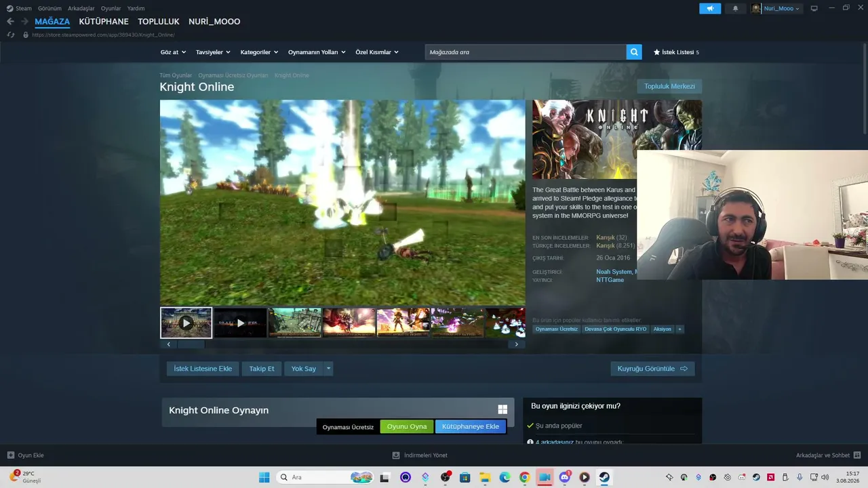
Task: Open the NURI_MOOO profile tab
Action: (x=214, y=22)
